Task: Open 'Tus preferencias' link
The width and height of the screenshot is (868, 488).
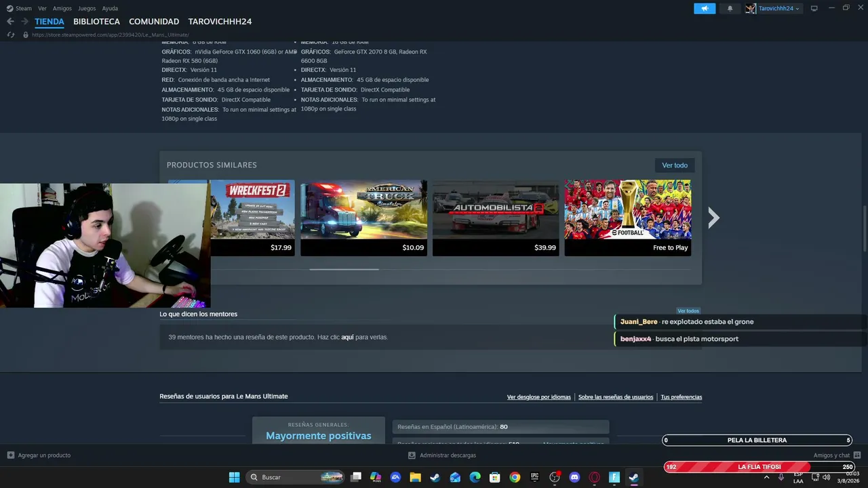Action: coord(682,397)
